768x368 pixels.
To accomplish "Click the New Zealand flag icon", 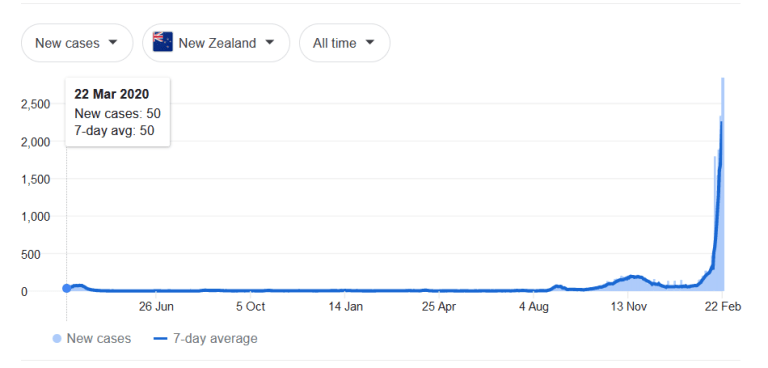I will click(x=163, y=42).
